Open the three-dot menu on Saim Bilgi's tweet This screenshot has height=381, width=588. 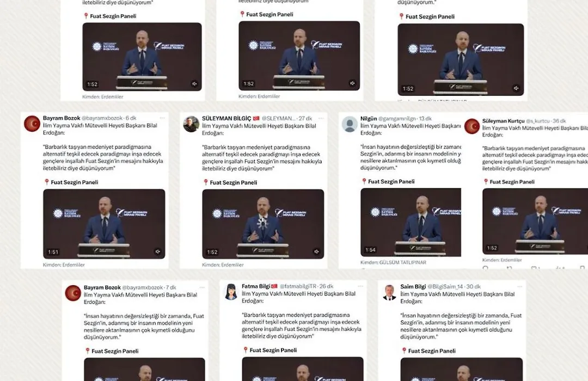click(x=519, y=286)
